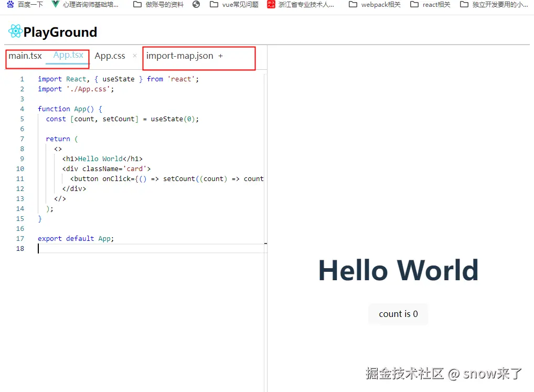Open the 浙江省专业技术人 bookmark
The height and width of the screenshot is (392, 534).
pyautogui.click(x=301, y=4)
